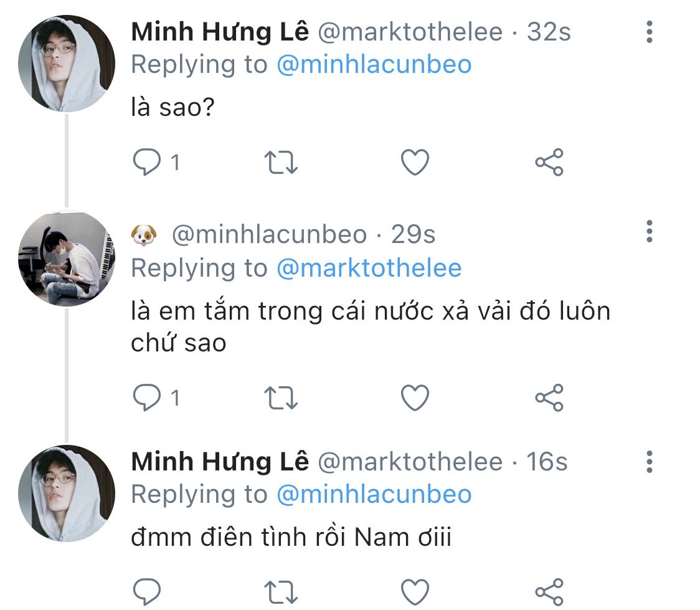Open Minh Hưng Lê name on the 16s tweet

[x=220, y=462]
